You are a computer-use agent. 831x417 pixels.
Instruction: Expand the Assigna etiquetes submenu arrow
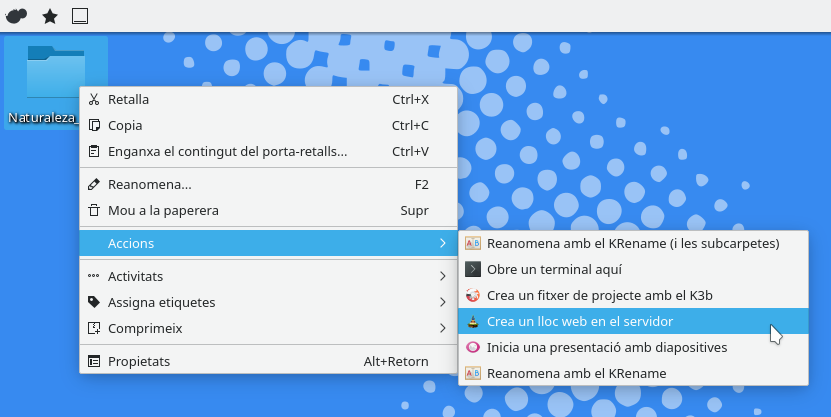click(x=442, y=302)
